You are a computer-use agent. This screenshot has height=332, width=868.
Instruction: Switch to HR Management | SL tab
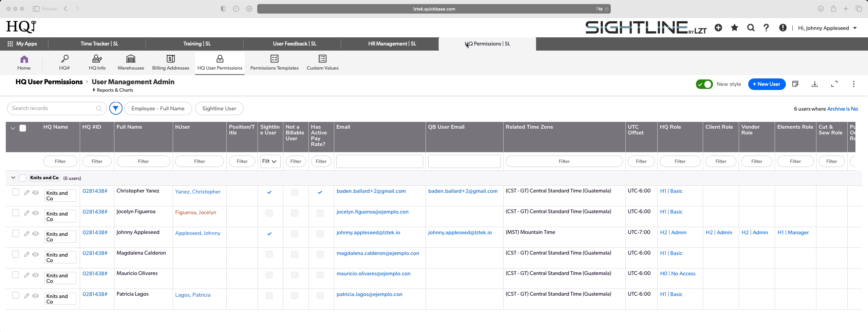tap(392, 44)
